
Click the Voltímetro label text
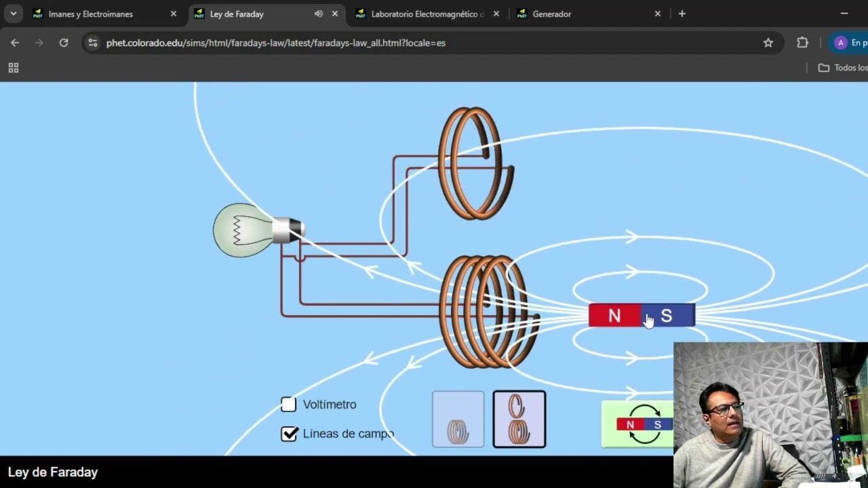(330, 405)
